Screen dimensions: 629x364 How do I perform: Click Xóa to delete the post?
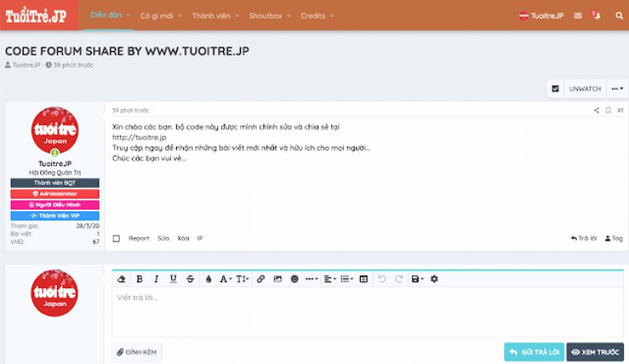pos(183,238)
